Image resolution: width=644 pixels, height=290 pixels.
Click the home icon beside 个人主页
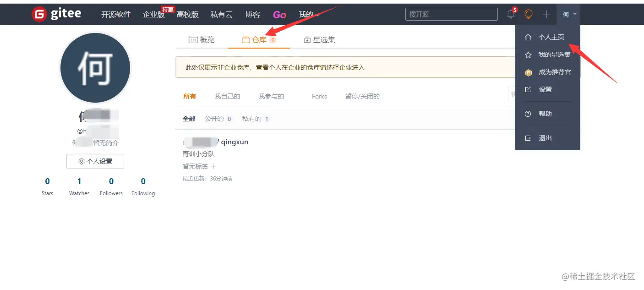click(x=528, y=37)
